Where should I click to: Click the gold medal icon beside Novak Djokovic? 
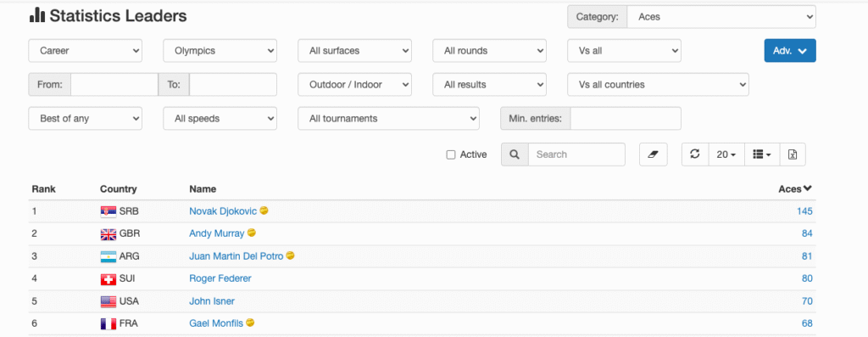pyautogui.click(x=264, y=211)
